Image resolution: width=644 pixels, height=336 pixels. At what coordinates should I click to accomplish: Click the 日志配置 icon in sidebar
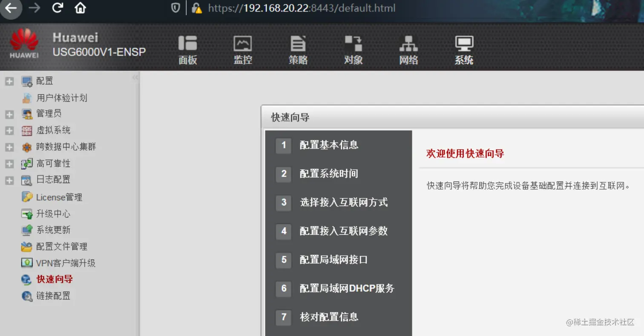coord(27,180)
